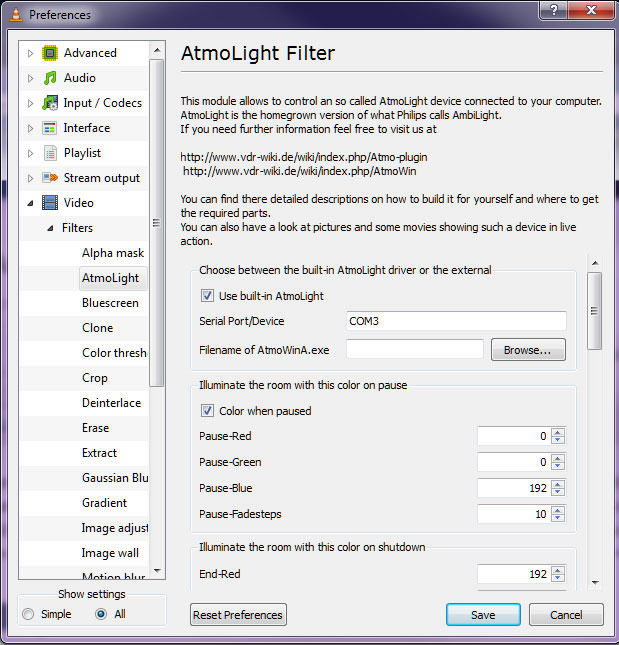Click settings pane scrollbar thumb

(594, 311)
